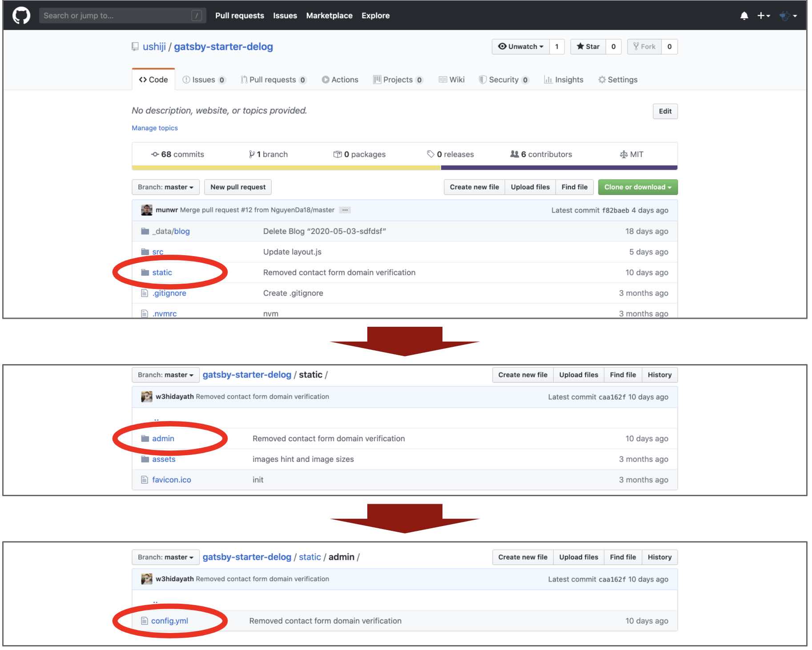Switch to the Settings tab
Image resolution: width=812 pixels, height=650 pixels.
(618, 80)
